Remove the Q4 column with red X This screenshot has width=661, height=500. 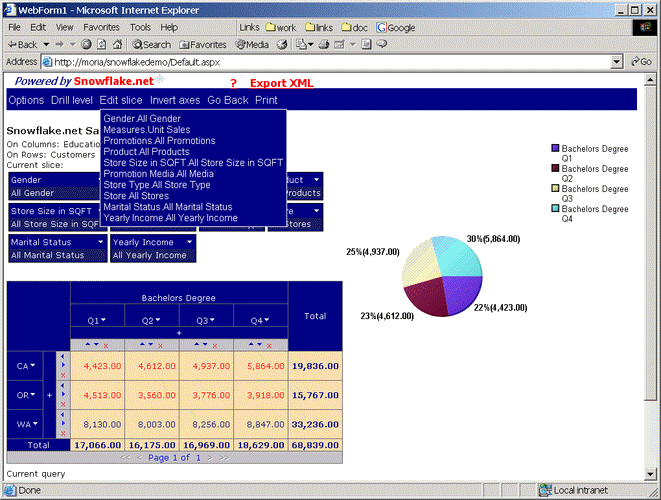(269, 346)
